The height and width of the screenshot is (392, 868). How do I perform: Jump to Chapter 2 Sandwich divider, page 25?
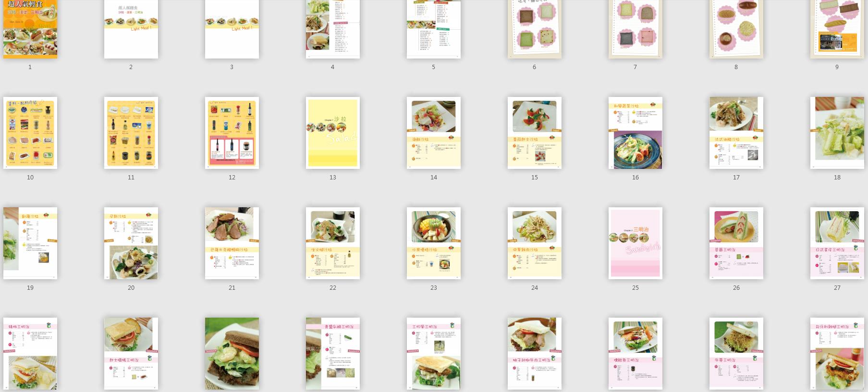(x=636, y=243)
